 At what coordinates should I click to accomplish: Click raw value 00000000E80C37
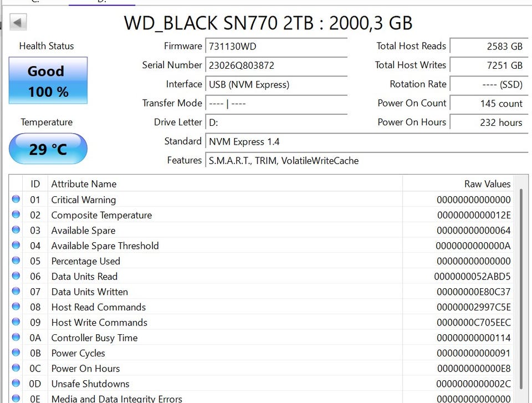click(x=474, y=292)
